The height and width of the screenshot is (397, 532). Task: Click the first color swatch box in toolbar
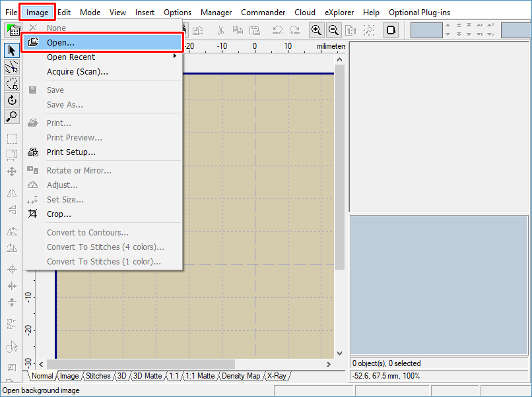(x=426, y=30)
